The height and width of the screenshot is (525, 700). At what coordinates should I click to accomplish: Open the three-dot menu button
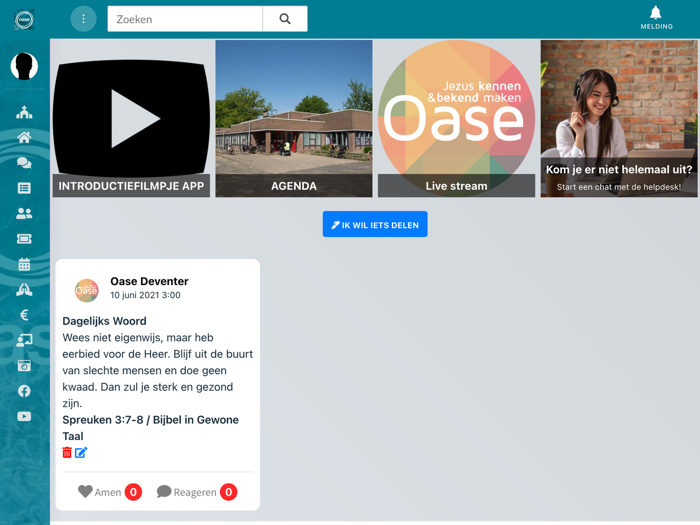[x=83, y=19]
